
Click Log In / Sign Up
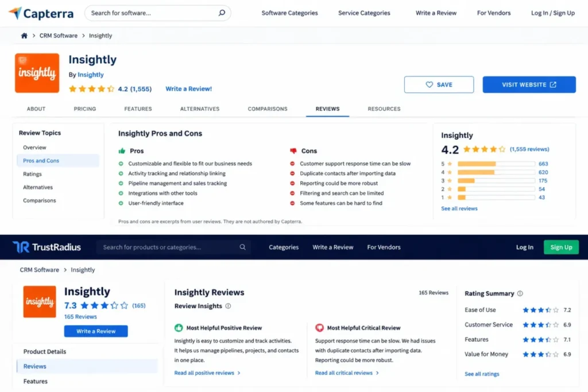(x=553, y=13)
